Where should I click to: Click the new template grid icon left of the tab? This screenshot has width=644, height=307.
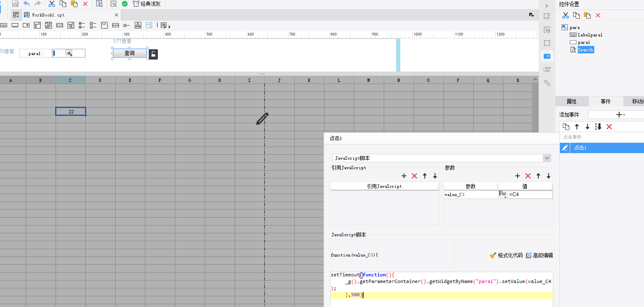[x=16, y=15]
